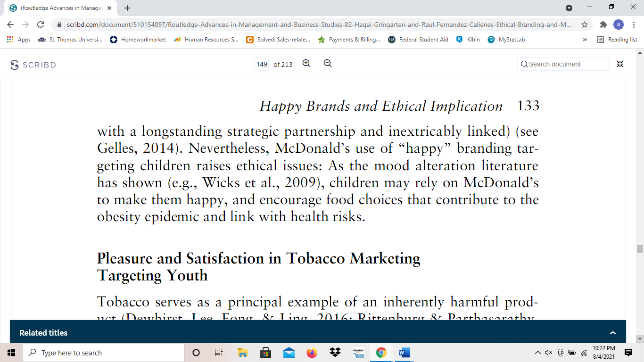Open Task View on the taskbar
This screenshot has width=644, height=362.
click(x=218, y=353)
